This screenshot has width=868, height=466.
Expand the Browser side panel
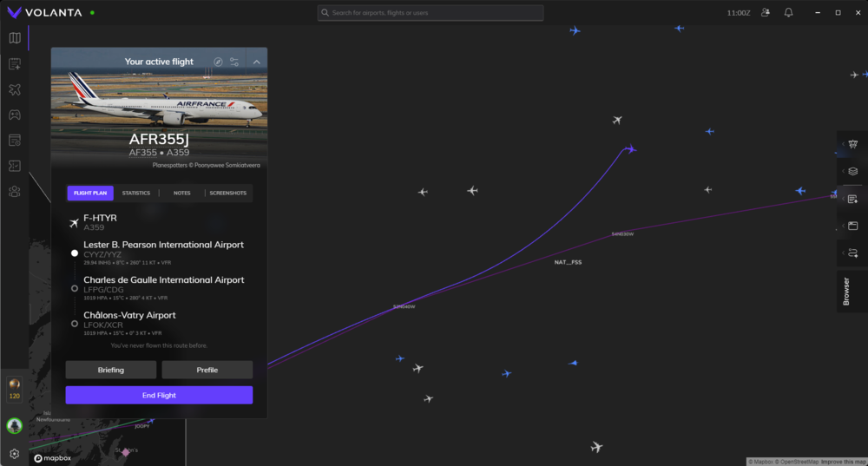pyautogui.click(x=847, y=292)
